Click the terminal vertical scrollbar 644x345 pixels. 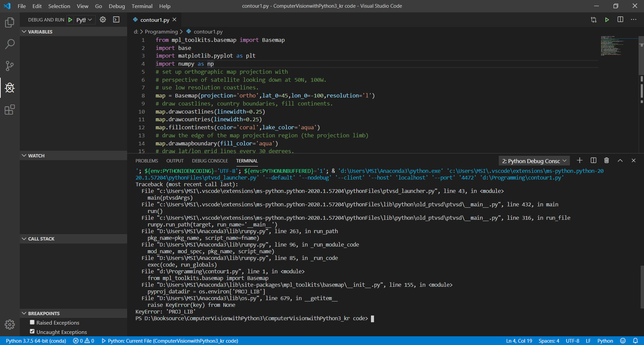click(642, 287)
